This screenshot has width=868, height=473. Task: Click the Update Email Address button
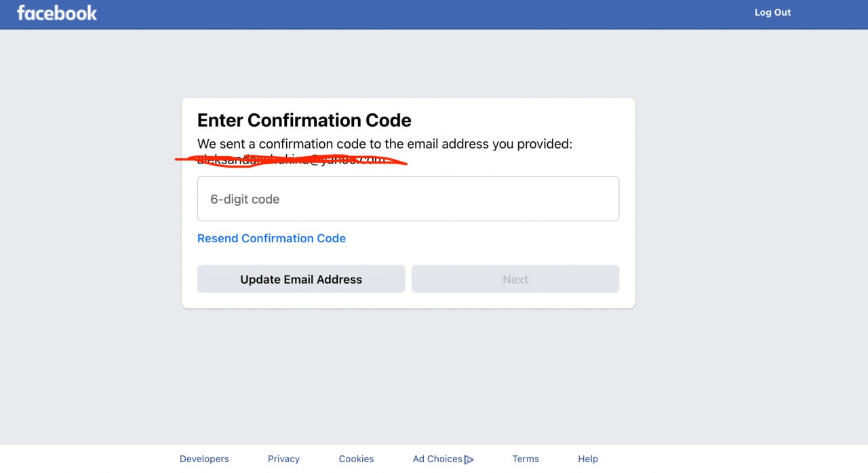pos(301,279)
